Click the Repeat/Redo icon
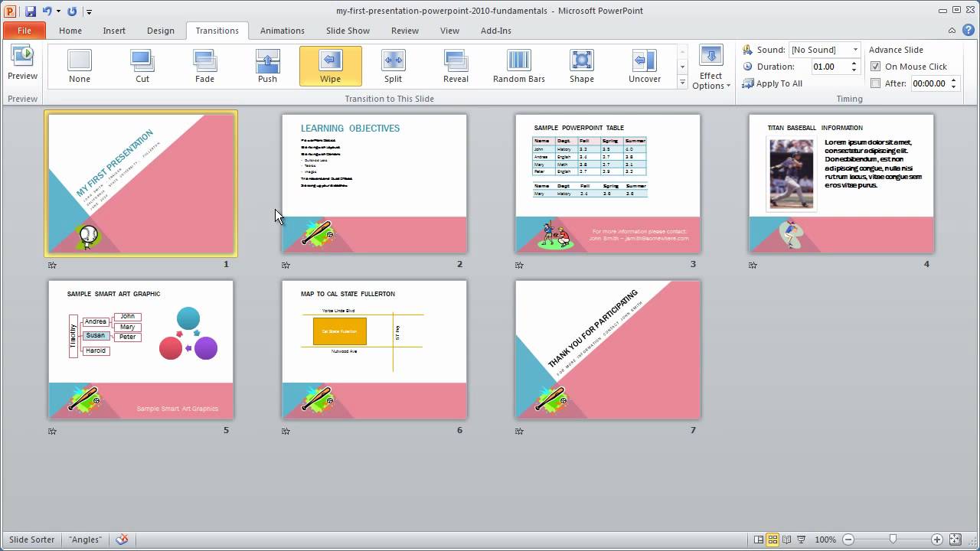Image resolution: width=980 pixels, height=551 pixels. click(x=73, y=11)
